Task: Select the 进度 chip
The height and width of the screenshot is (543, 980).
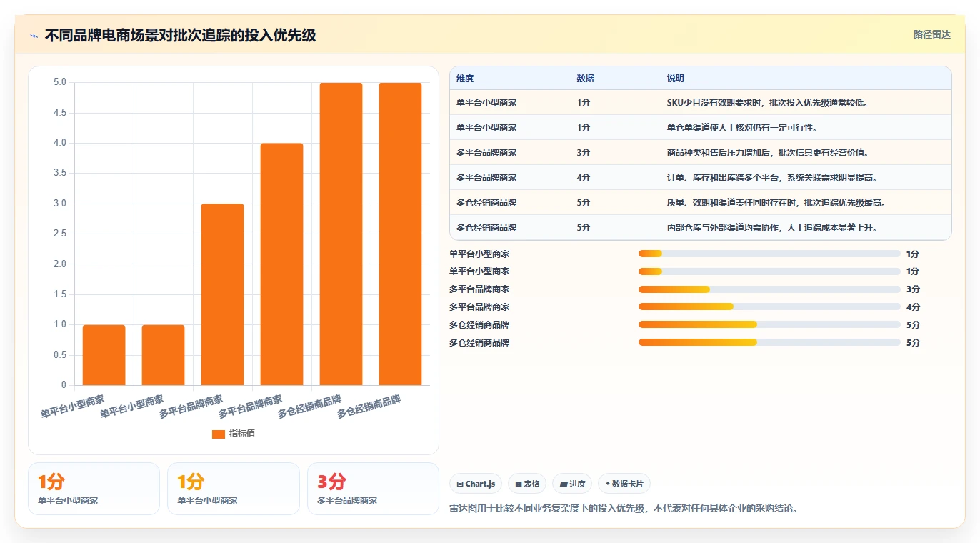Action: pyautogui.click(x=573, y=484)
